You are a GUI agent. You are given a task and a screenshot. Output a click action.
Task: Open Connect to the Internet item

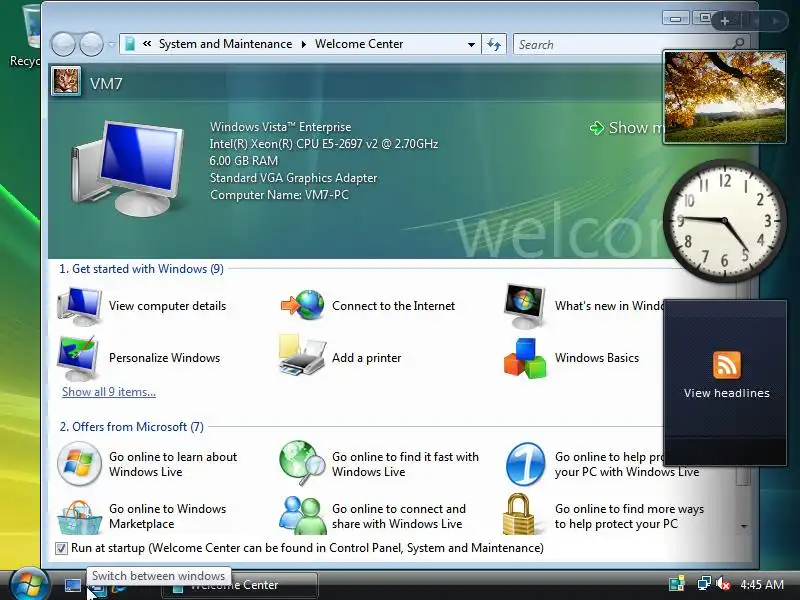tap(368, 306)
